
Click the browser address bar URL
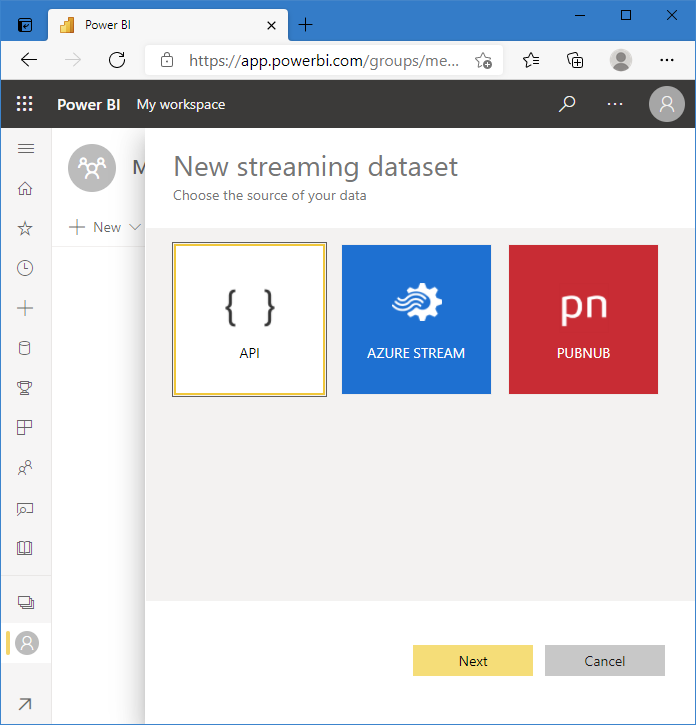click(324, 61)
